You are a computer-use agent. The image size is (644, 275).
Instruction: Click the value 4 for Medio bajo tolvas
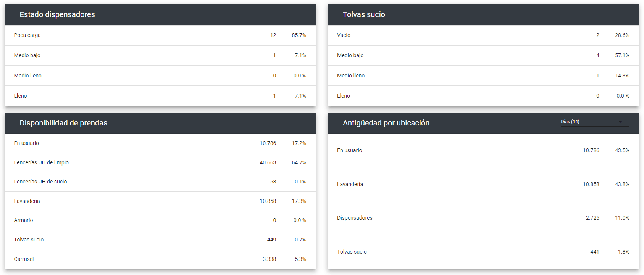[597, 55]
